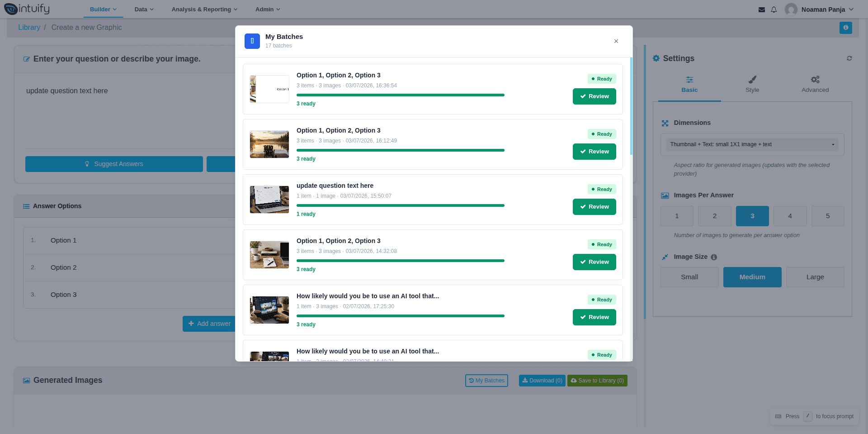This screenshot has width=868, height=434.
Task: Click progress bar of 16:36:54 batch
Action: point(401,95)
